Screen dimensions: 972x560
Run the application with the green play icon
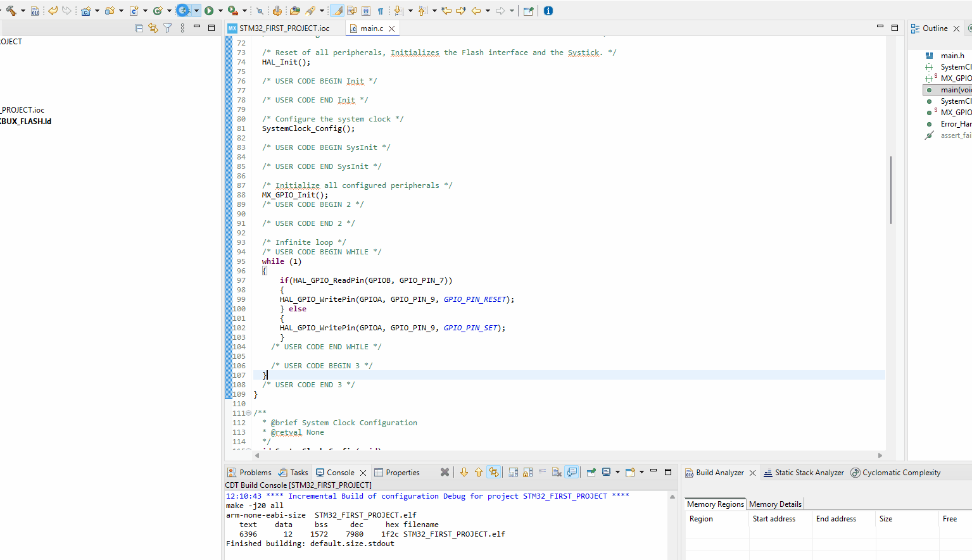[x=209, y=11]
